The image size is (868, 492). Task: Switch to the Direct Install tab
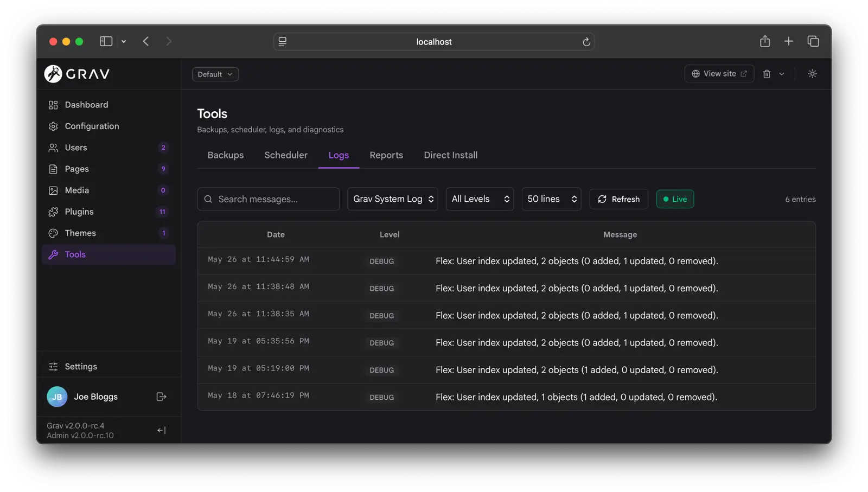451,155
